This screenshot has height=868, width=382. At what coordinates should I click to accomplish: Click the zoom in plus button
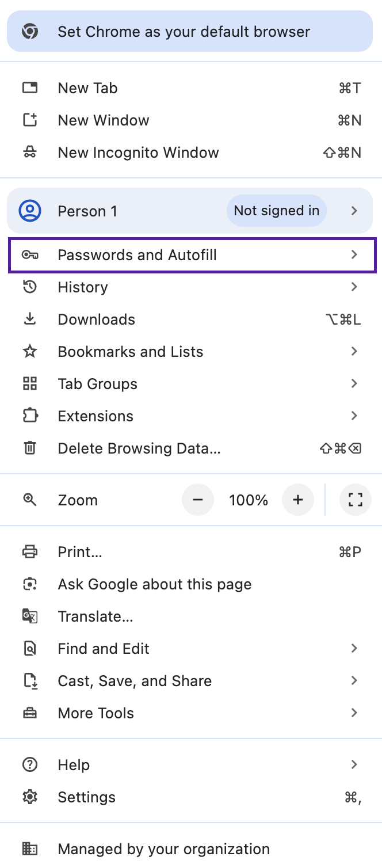pyautogui.click(x=297, y=500)
